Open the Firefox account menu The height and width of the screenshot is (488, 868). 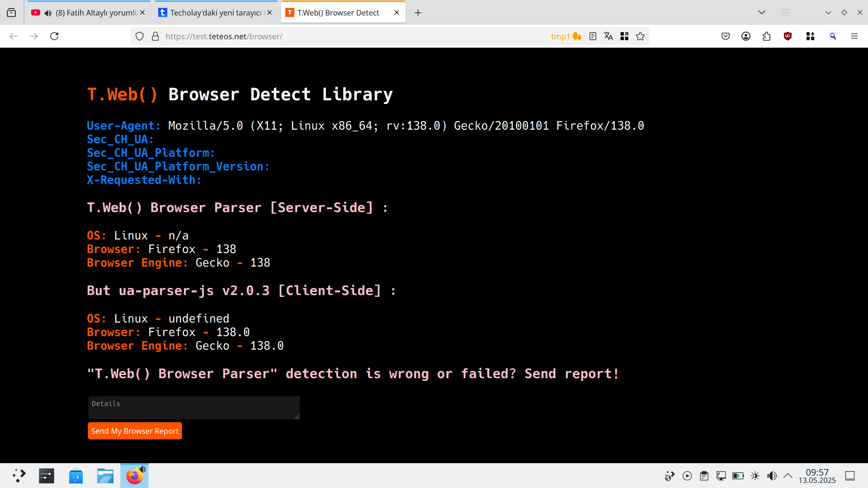[x=746, y=36]
